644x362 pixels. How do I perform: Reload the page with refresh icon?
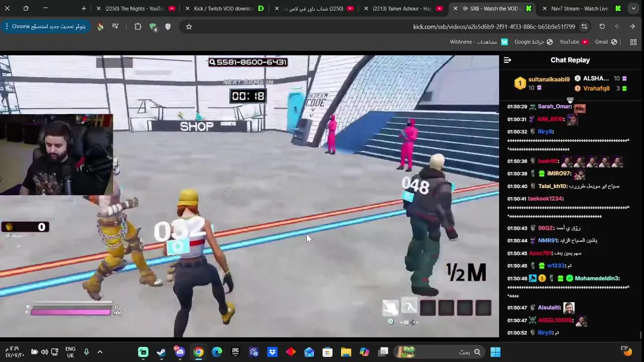[602, 27]
